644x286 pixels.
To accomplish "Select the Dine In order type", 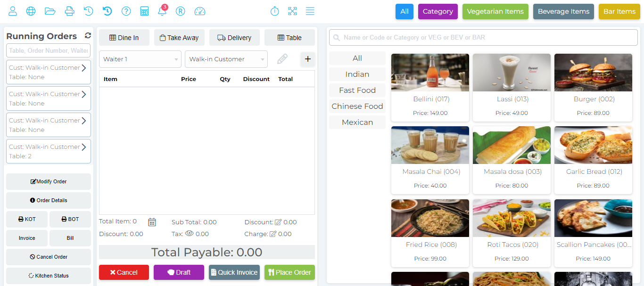I will point(124,38).
